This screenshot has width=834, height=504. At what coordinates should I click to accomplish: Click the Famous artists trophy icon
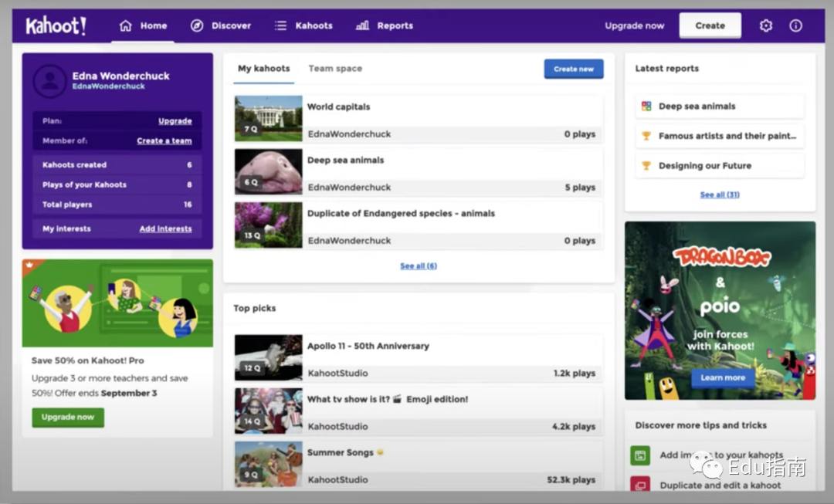(646, 136)
